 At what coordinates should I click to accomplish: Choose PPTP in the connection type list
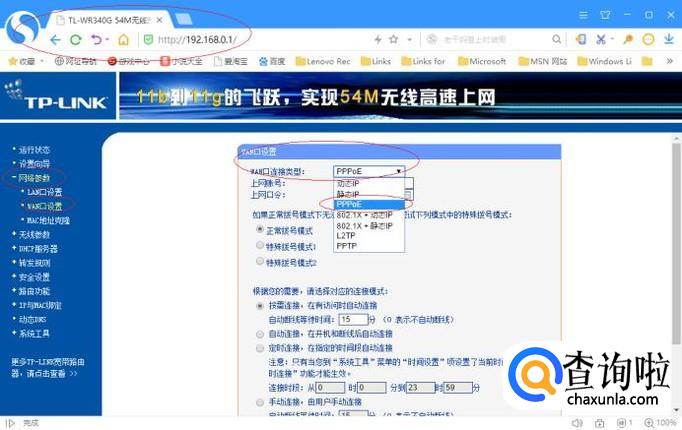pyautogui.click(x=369, y=246)
